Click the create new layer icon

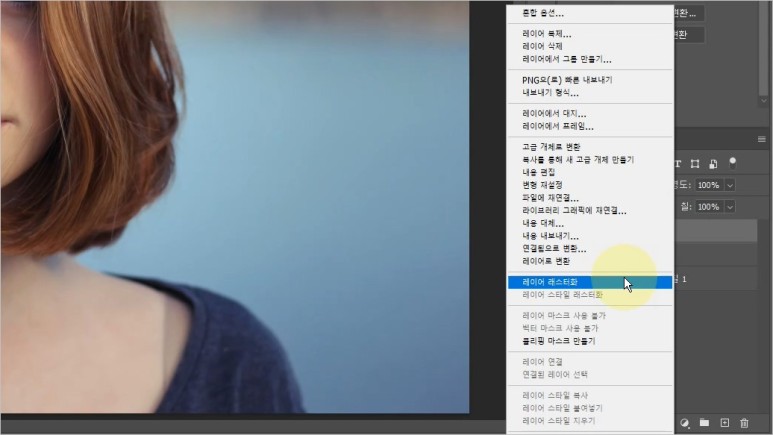[x=725, y=423]
